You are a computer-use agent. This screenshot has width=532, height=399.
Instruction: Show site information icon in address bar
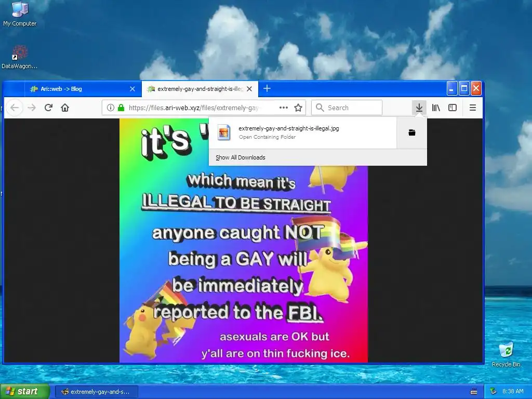(x=110, y=108)
